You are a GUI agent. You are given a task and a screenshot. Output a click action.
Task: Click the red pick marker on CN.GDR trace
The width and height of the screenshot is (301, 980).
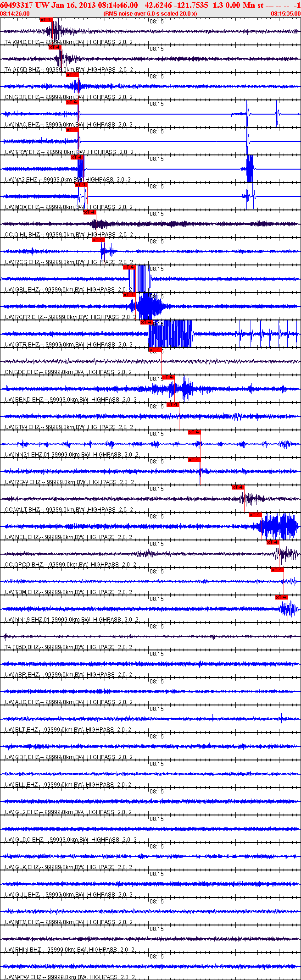point(72,75)
